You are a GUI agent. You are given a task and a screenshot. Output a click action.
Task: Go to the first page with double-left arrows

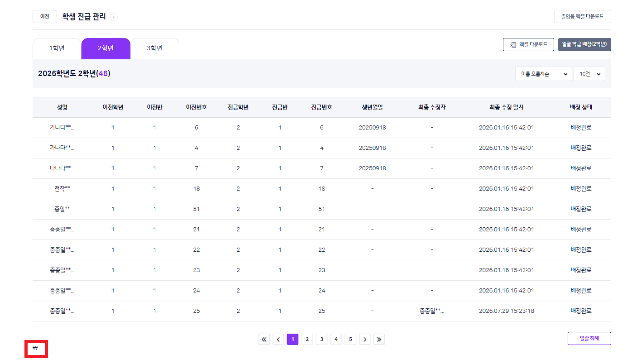[x=264, y=339]
